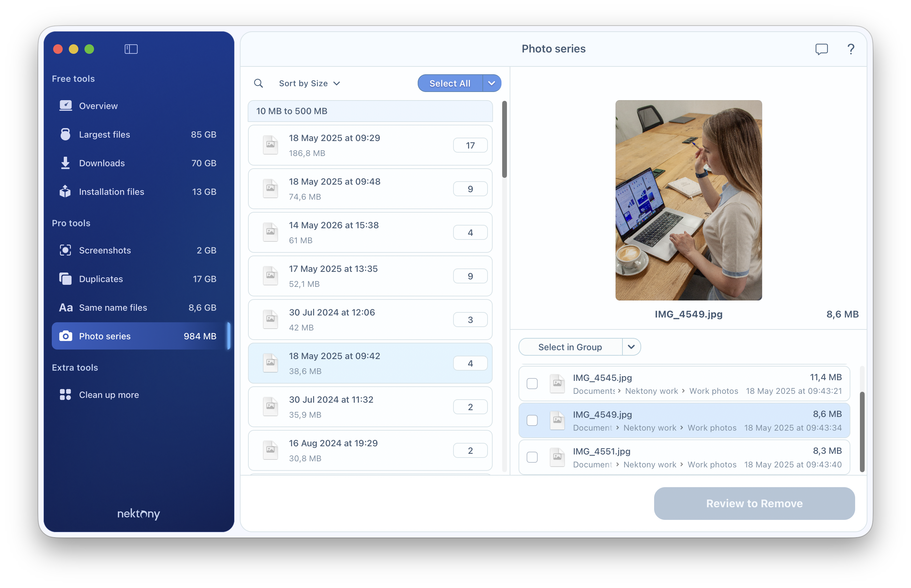Click the Select All button
The width and height of the screenshot is (911, 588).
(x=450, y=83)
